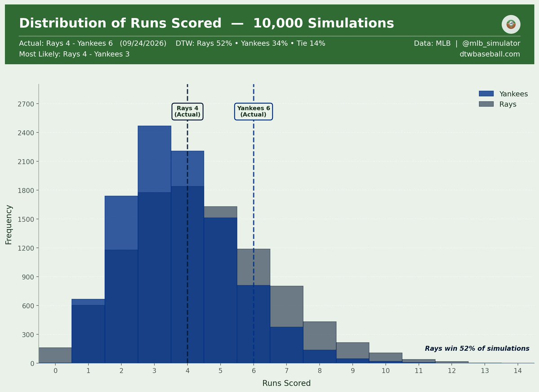Click the y-axis tick label 300
This screenshot has width=539, height=392.
pyautogui.click(x=28, y=335)
